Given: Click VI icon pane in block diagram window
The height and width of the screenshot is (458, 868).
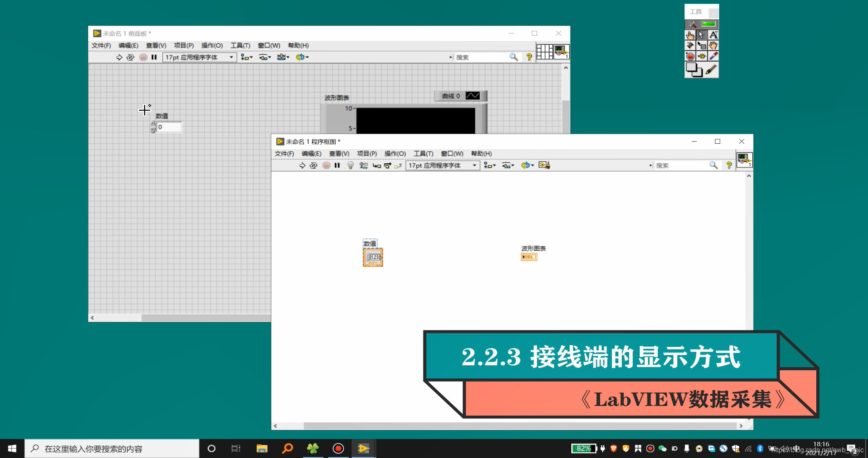Looking at the screenshot, I should click(744, 160).
